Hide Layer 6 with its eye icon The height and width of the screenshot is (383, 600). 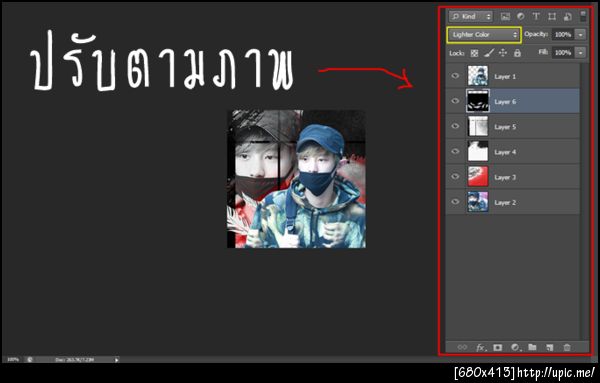click(x=455, y=101)
